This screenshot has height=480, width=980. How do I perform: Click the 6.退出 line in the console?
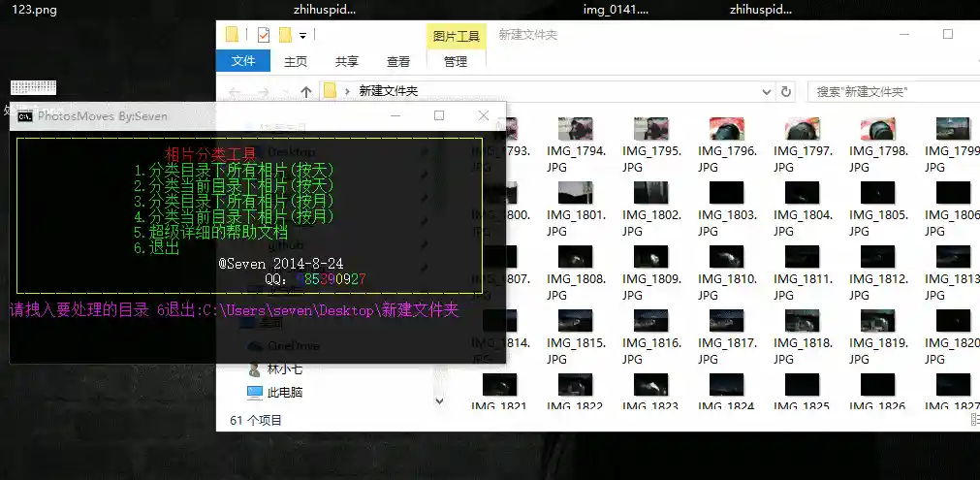tap(157, 248)
